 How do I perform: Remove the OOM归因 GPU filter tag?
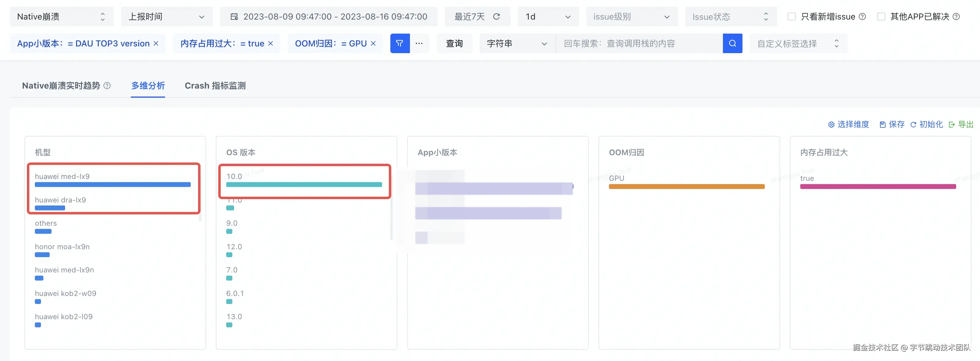point(373,43)
